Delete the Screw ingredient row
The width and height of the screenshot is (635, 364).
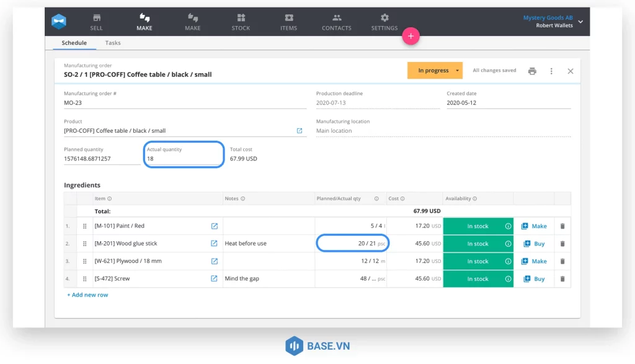[562, 279]
